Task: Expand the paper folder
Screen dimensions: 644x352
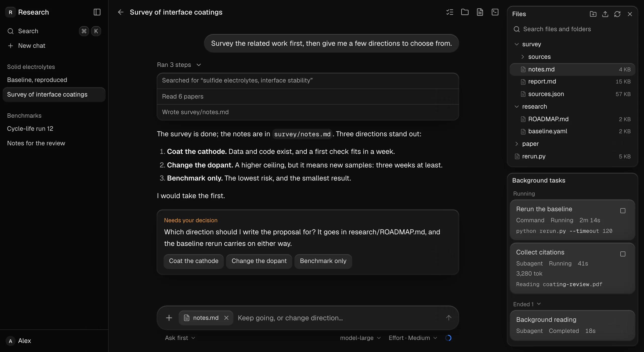Action: pos(517,144)
